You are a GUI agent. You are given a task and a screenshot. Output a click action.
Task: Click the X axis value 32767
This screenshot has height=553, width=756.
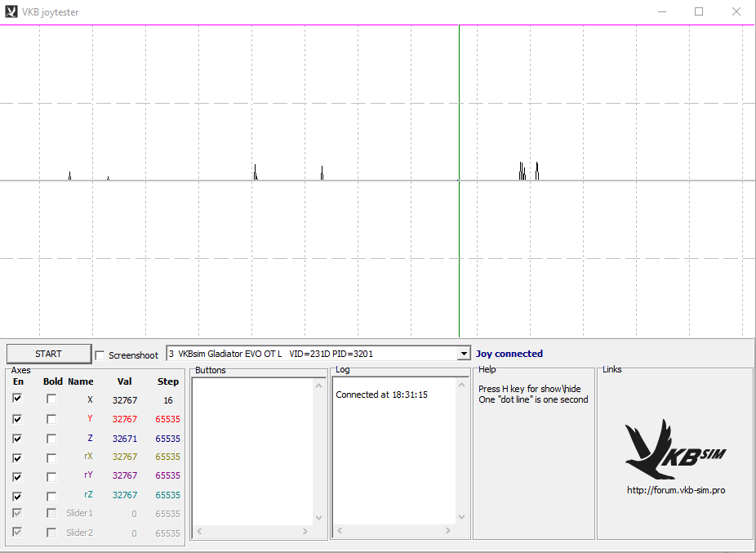tap(125, 400)
